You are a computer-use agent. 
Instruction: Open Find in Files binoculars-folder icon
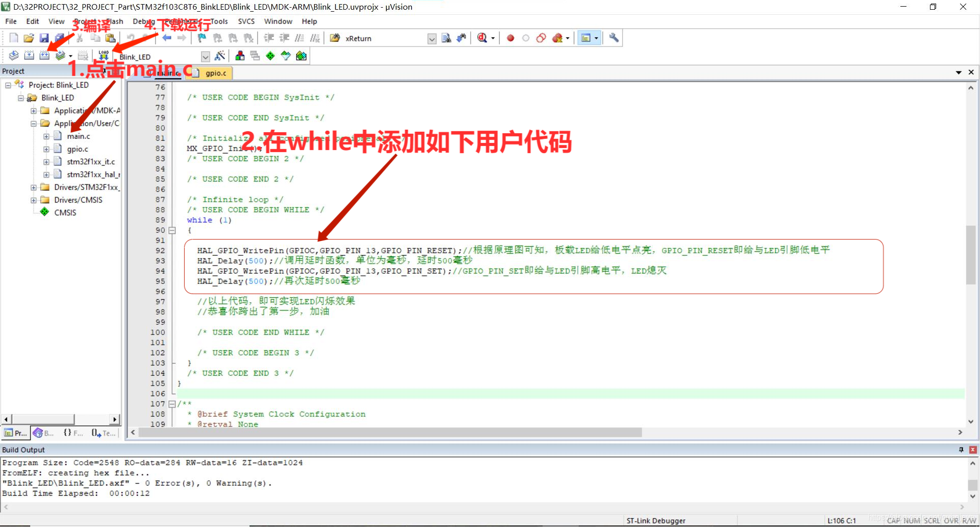(335, 38)
